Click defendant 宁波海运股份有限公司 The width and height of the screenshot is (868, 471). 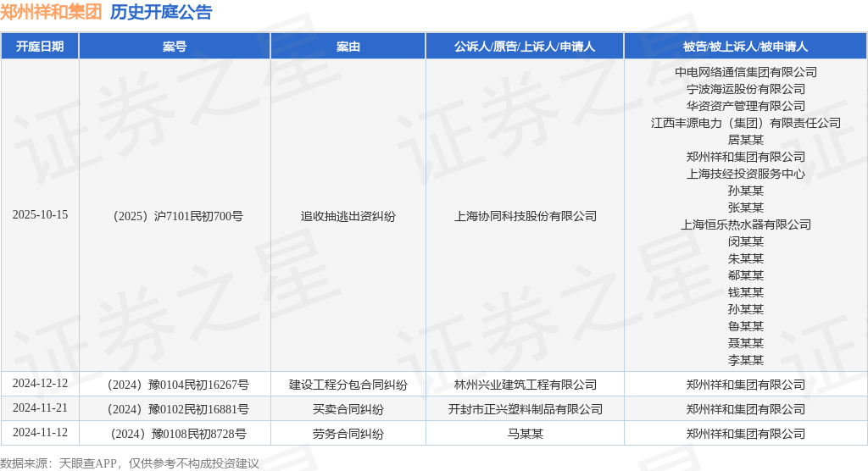pyautogui.click(x=746, y=89)
